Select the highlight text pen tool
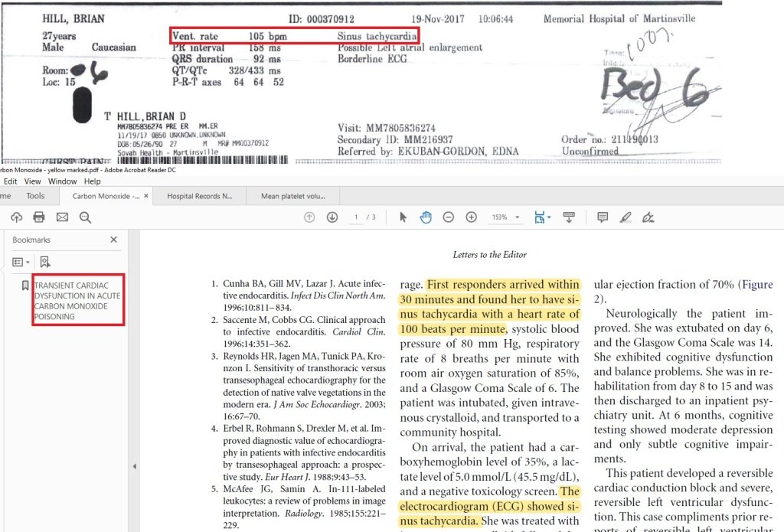Image resolution: width=784 pixels, height=532 pixels. coord(626,217)
